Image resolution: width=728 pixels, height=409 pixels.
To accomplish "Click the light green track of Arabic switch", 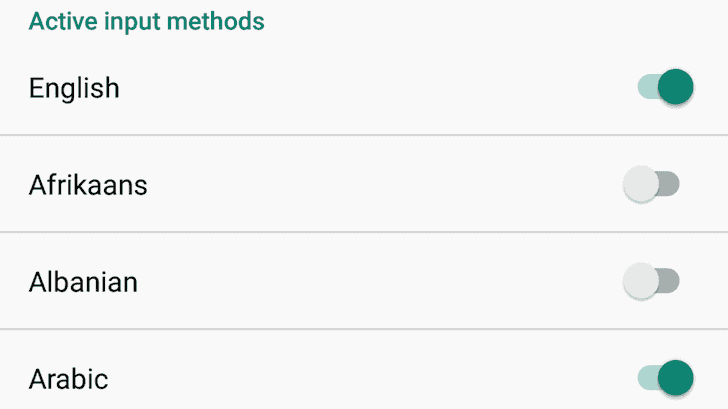I will coord(646,379).
